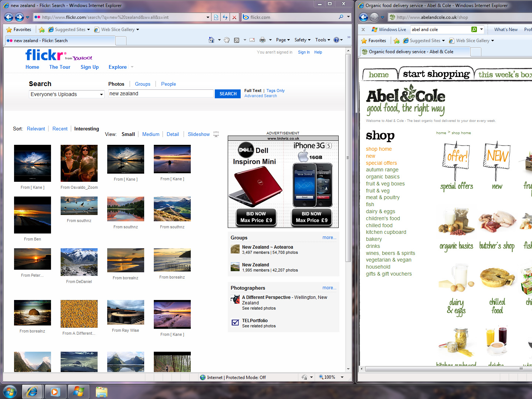Click the Sign In link on Flickr
The height and width of the screenshot is (399, 532).
[x=304, y=52]
